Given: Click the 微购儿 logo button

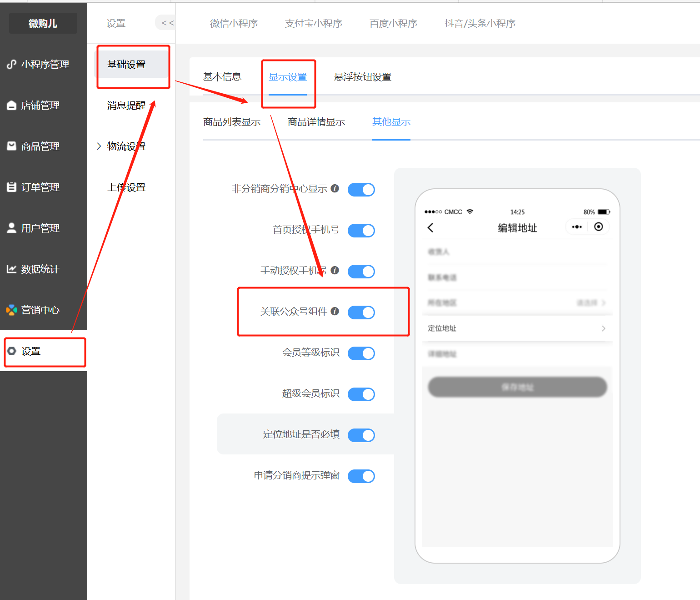Looking at the screenshot, I should tap(43, 23).
